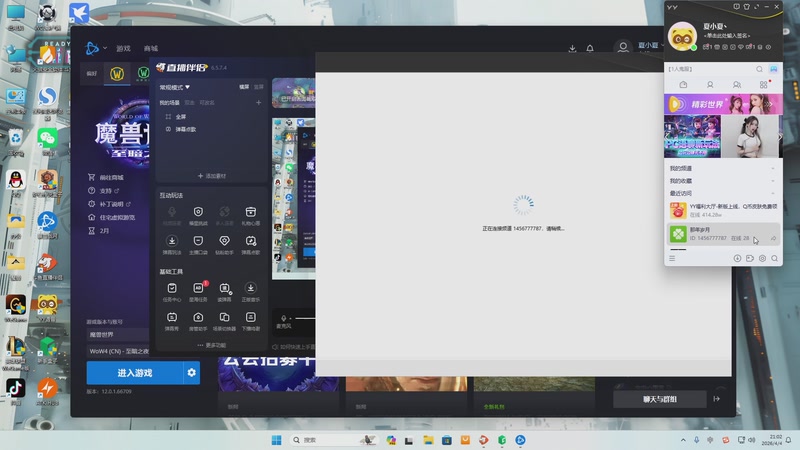Viewport: 800px width, 450px height.
Task: Click the 进入游戏 play button
Action: (135, 373)
